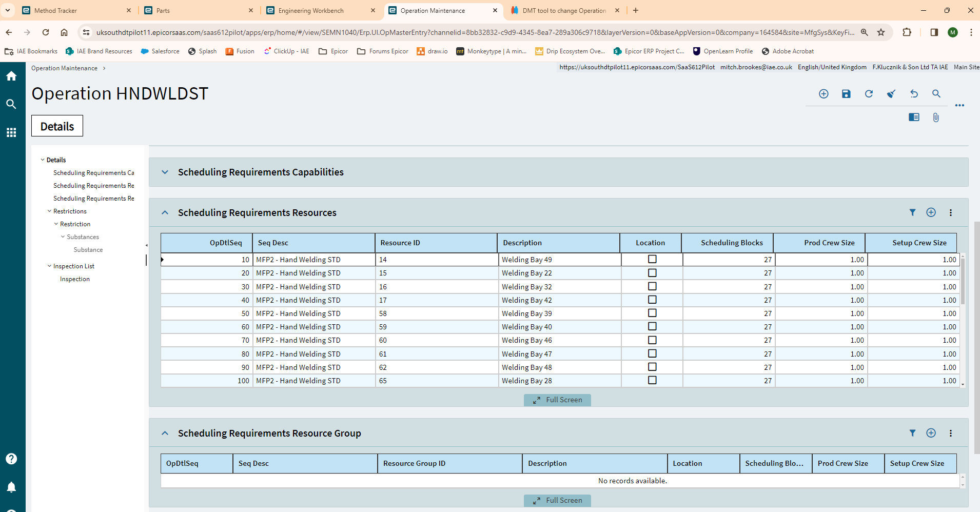Tick Location checkbox for Welding Bay 49
The image size is (980, 512).
click(652, 260)
